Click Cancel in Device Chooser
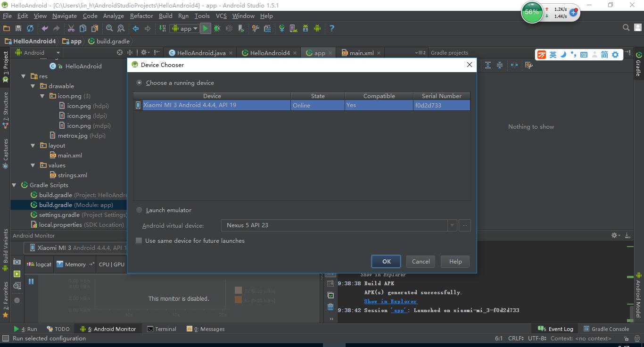644x347 pixels. (x=421, y=261)
